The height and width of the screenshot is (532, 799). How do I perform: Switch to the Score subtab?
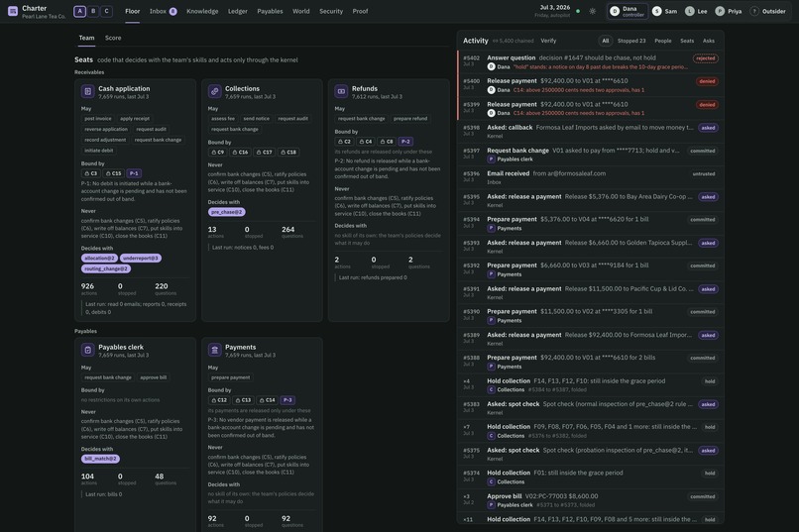click(113, 38)
